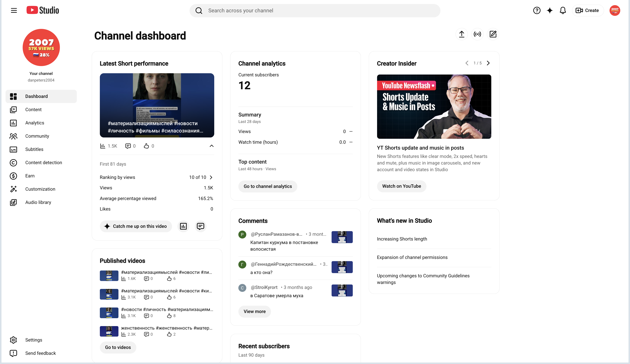The width and height of the screenshot is (630, 364).
Task: Open video comments icon beside Catch me up
Action: [x=200, y=226]
